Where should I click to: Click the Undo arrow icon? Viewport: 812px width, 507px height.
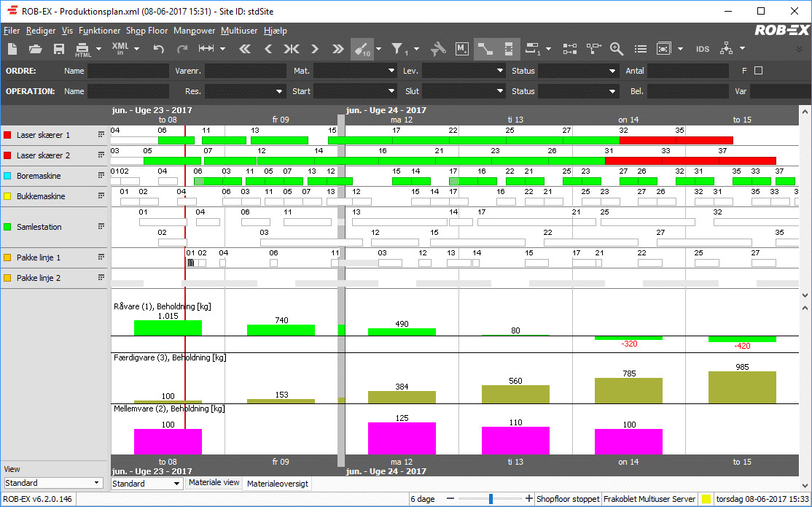(158, 49)
